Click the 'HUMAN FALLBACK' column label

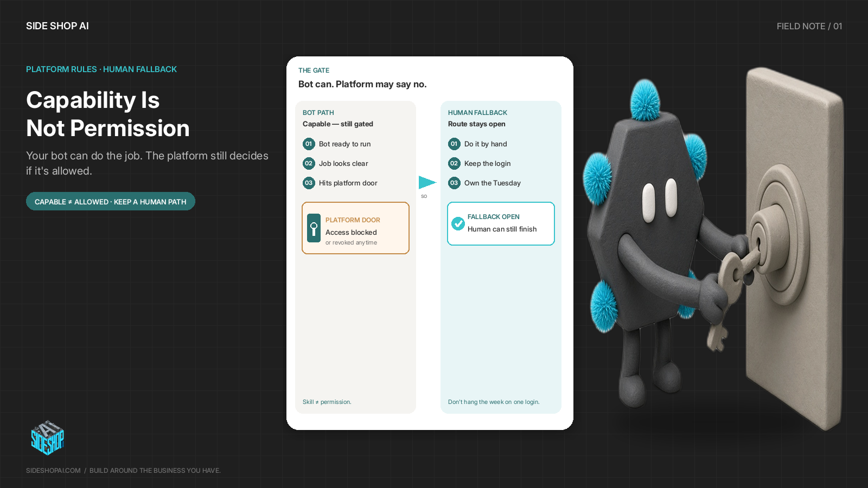tap(477, 113)
